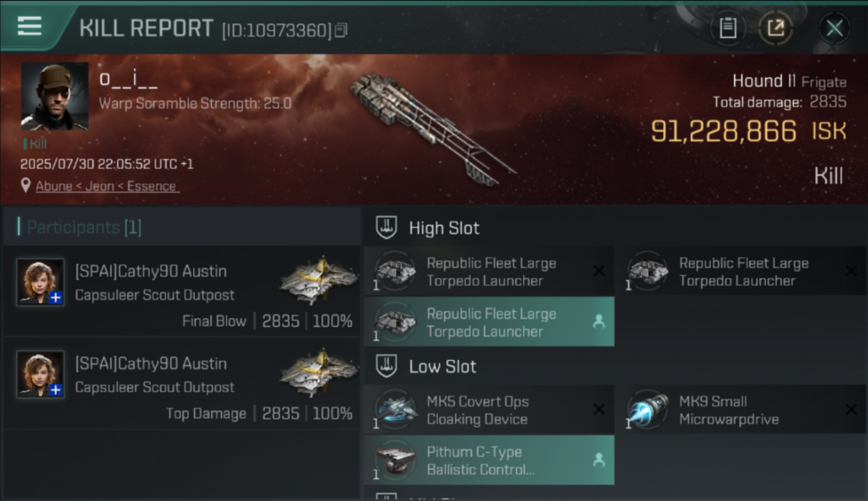
Task: Click Cathy90 Austin's portrait in Top Damage row
Action: (41, 374)
